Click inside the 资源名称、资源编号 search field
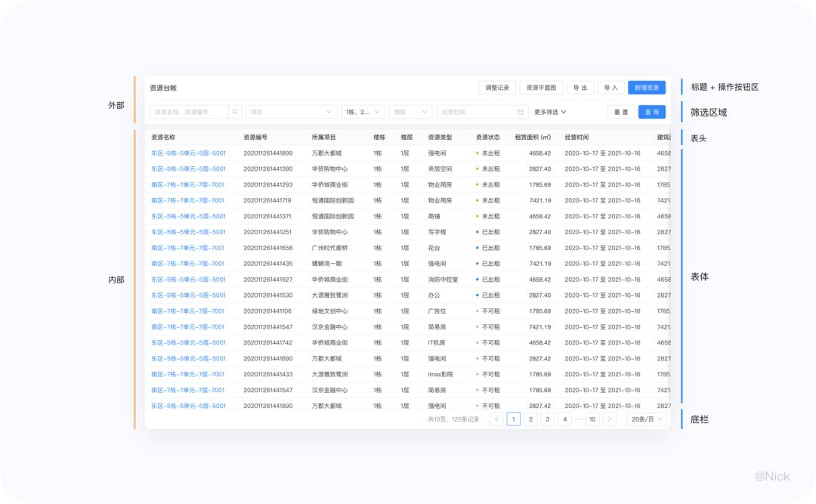This screenshot has height=504, width=816. point(185,111)
